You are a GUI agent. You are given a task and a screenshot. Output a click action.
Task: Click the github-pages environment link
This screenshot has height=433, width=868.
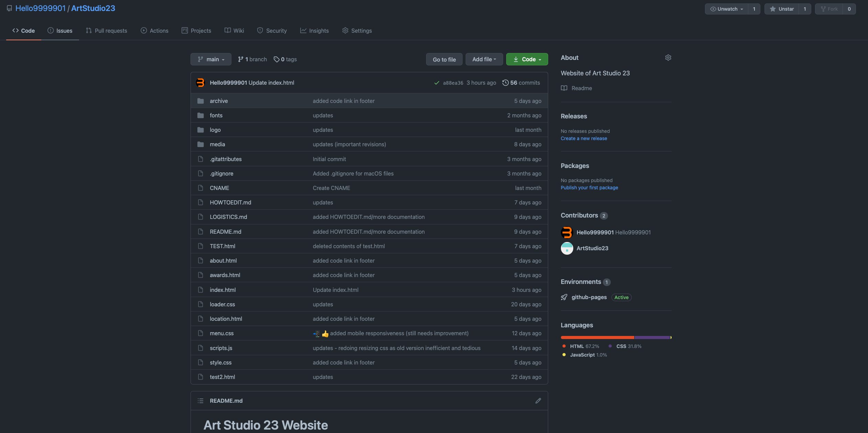pyautogui.click(x=589, y=297)
